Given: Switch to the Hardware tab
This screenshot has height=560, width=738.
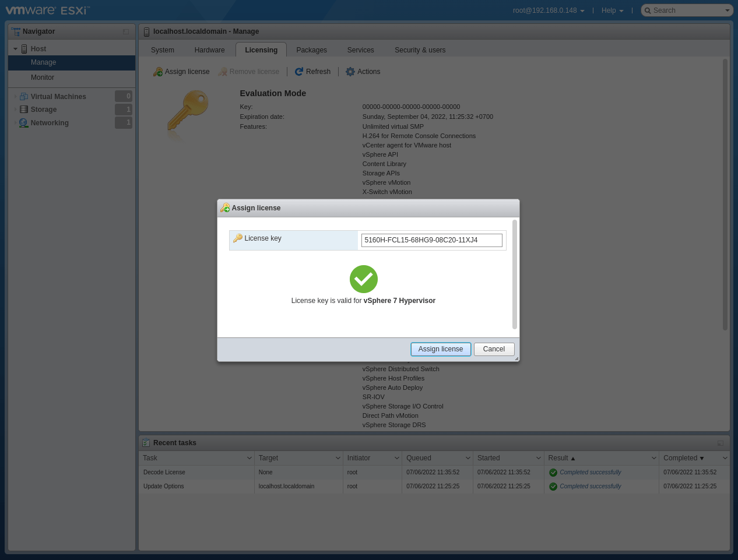Looking at the screenshot, I should click(x=209, y=50).
